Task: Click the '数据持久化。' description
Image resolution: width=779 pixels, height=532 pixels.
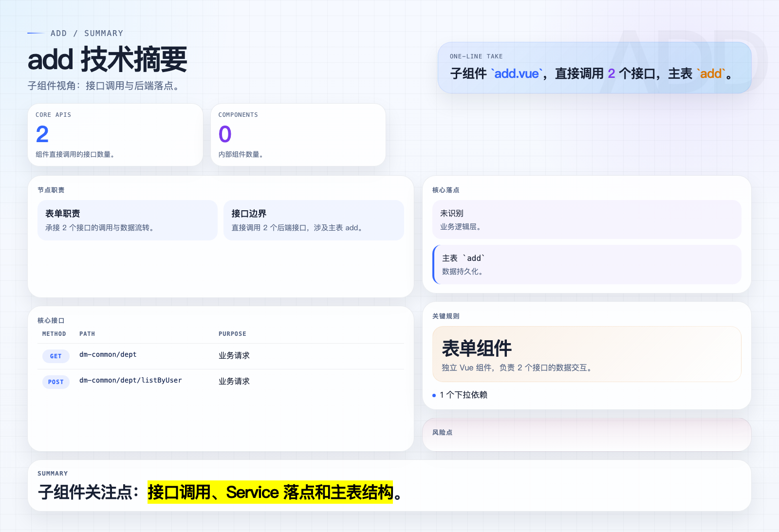Action: (464, 271)
